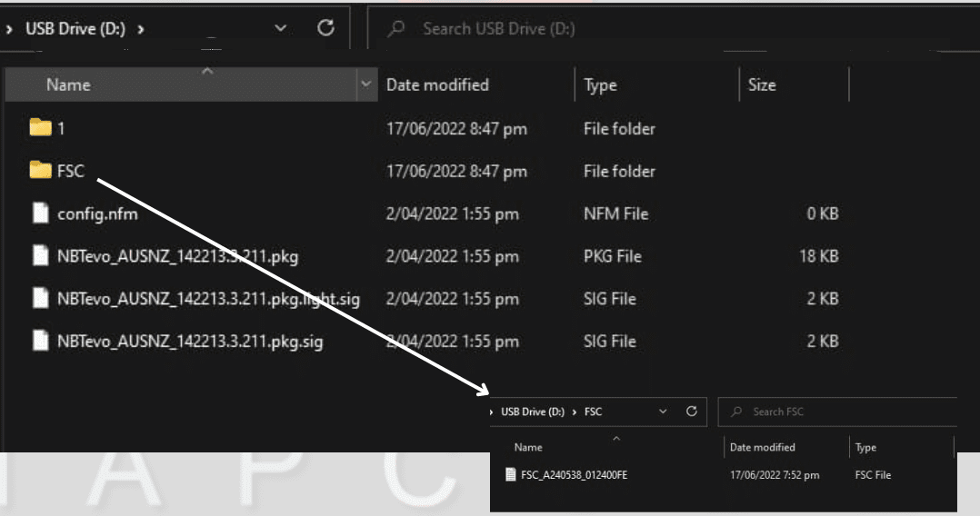The image size is (980, 516).
Task: Sort by Date modified column in main window
Action: pyautogui.click(x=437, y=85)
